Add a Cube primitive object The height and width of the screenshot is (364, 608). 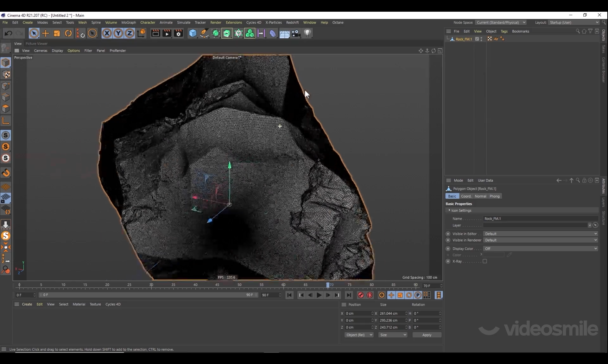click(x=193, y=33)
